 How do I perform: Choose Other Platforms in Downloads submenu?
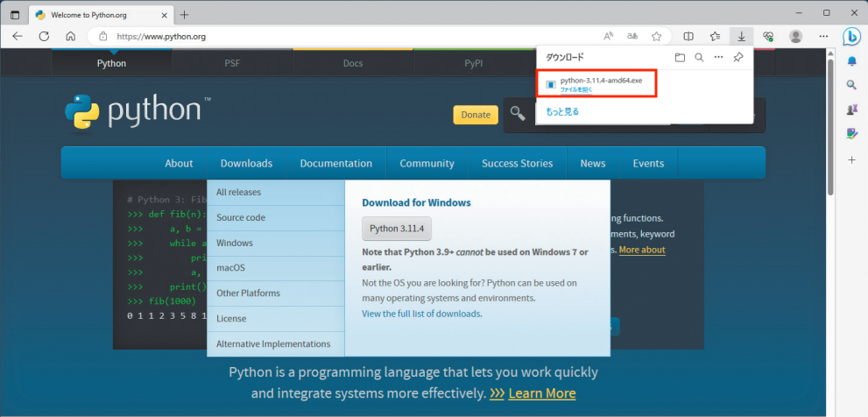(x=276, y=293)
